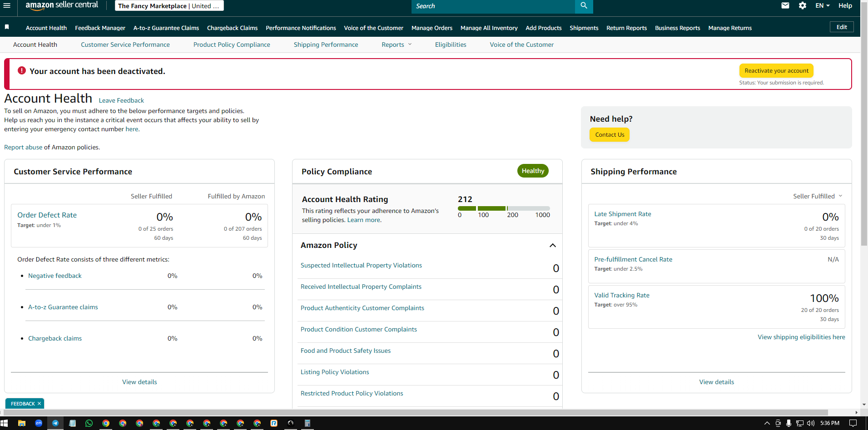Open the settings gear icon
Screen dimensions: 868x430
pos(803,5)
